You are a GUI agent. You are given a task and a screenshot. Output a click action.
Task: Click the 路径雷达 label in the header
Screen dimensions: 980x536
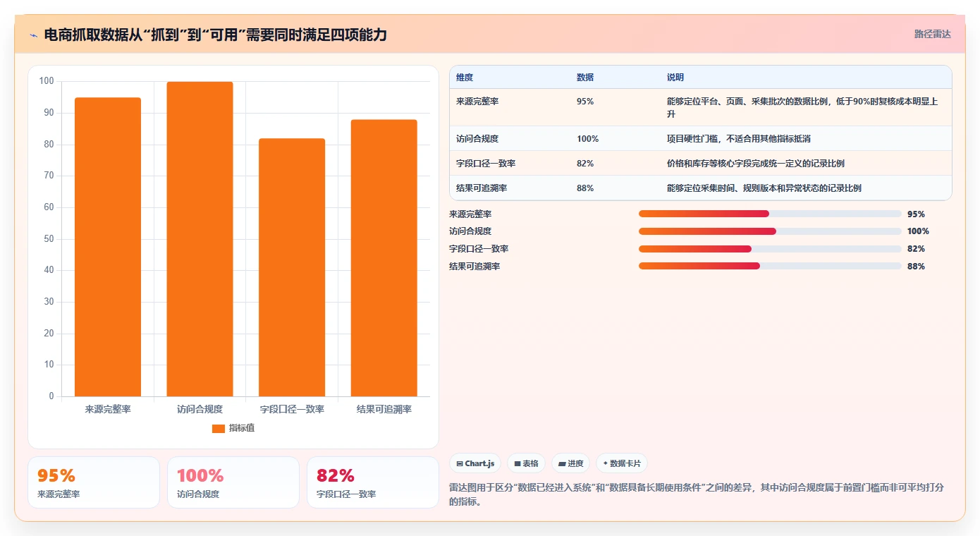pyautogui.click(x=933, y=34)
